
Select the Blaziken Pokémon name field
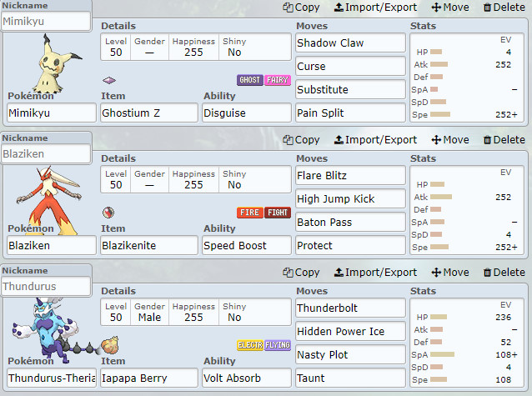click(52, 245)
